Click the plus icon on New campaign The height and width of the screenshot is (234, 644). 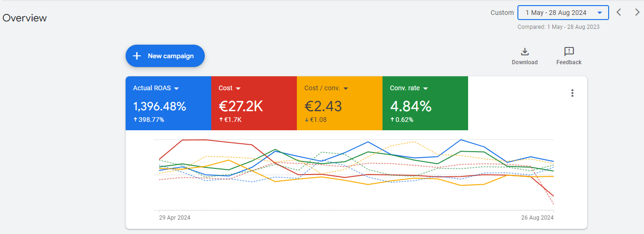click(x=137, y=56)
